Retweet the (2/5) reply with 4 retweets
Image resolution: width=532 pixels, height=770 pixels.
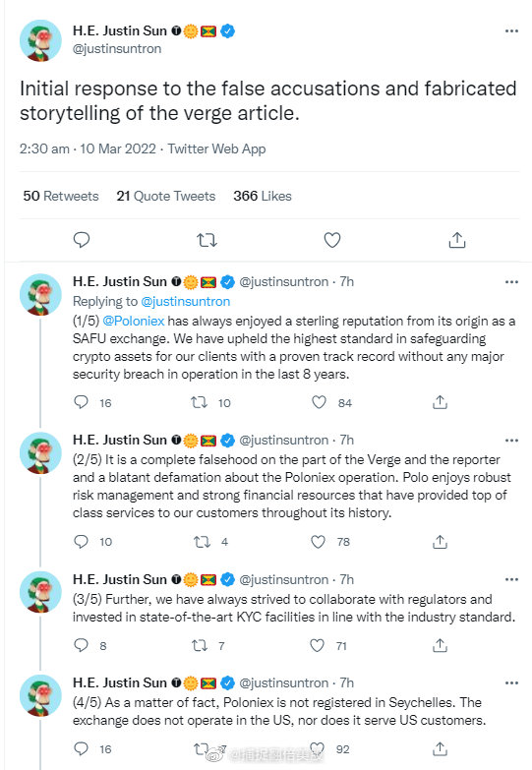point(202,542)
